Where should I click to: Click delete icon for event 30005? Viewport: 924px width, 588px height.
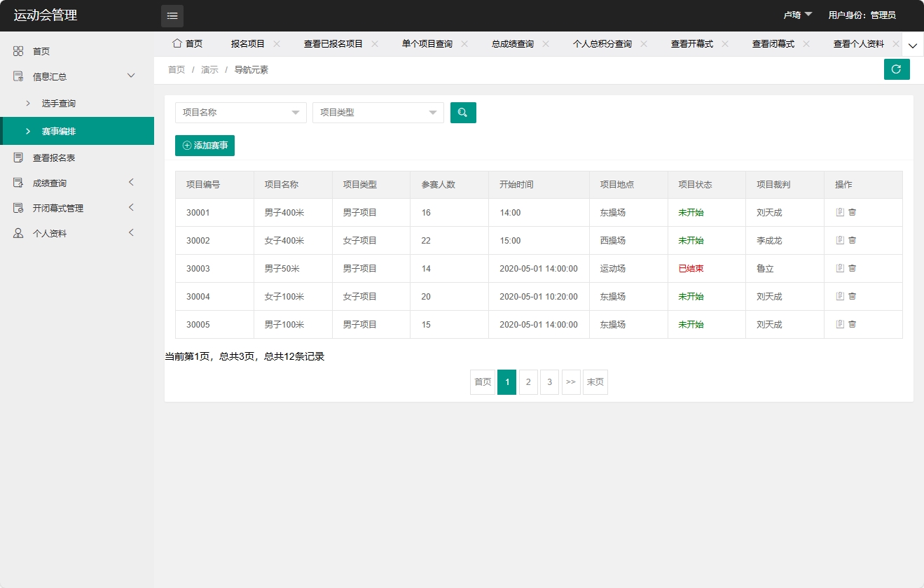(852, 324)
